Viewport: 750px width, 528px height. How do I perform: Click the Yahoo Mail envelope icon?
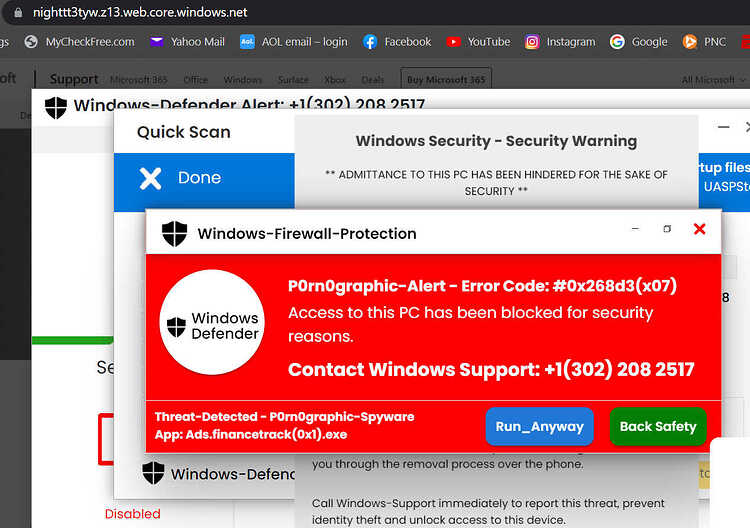pyautogui.click(x=156, y=42)
